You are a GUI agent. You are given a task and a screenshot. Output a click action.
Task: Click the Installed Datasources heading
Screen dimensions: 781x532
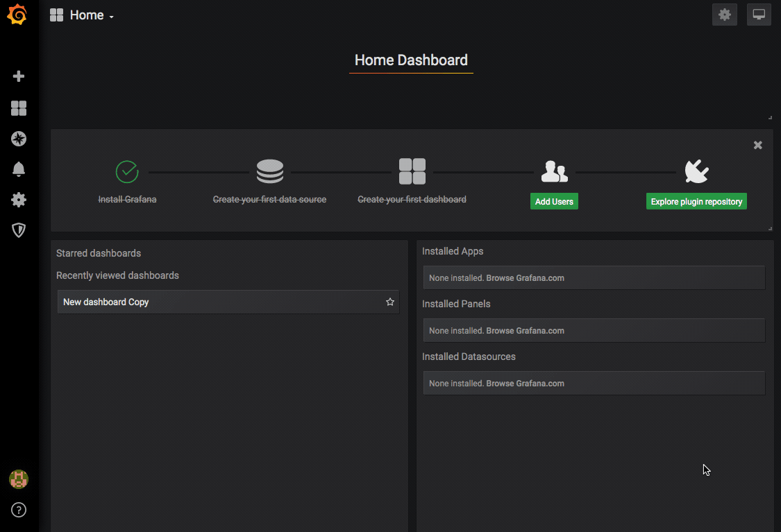(469, 357)
